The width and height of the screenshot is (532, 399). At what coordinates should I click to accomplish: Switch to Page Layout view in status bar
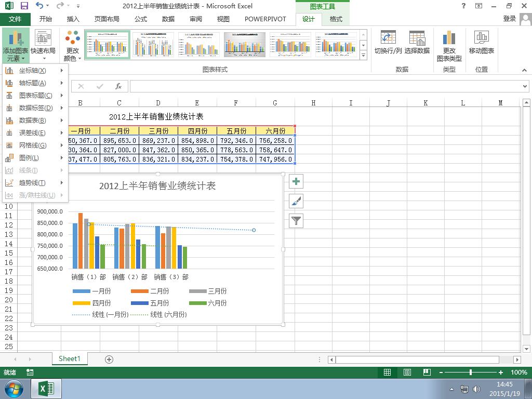click(x=407, y=372)
